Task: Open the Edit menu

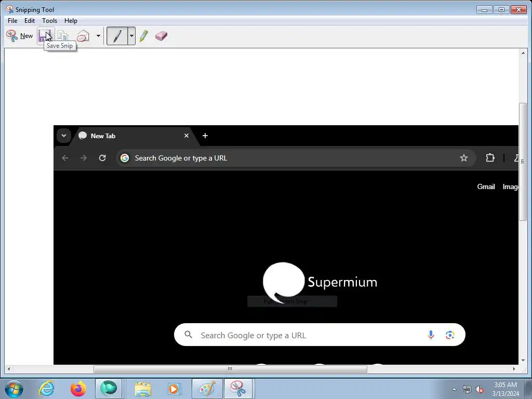Action: [30, 21]
